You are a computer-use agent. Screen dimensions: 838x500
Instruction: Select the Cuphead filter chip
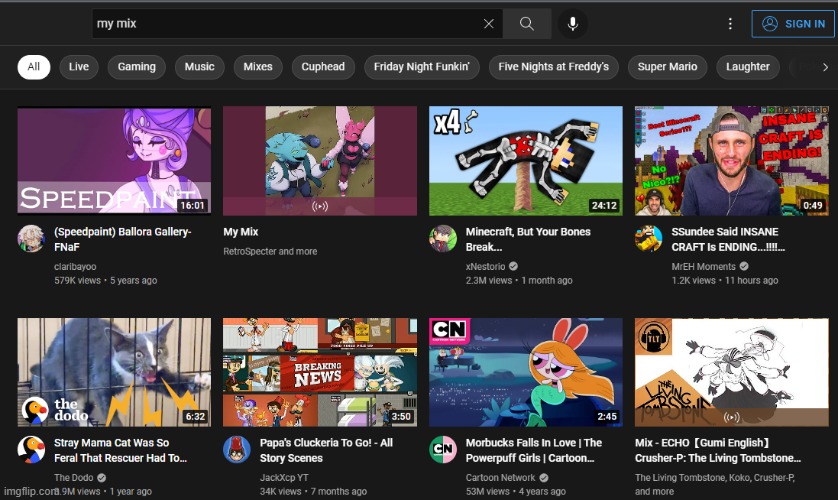coord(323,67)
